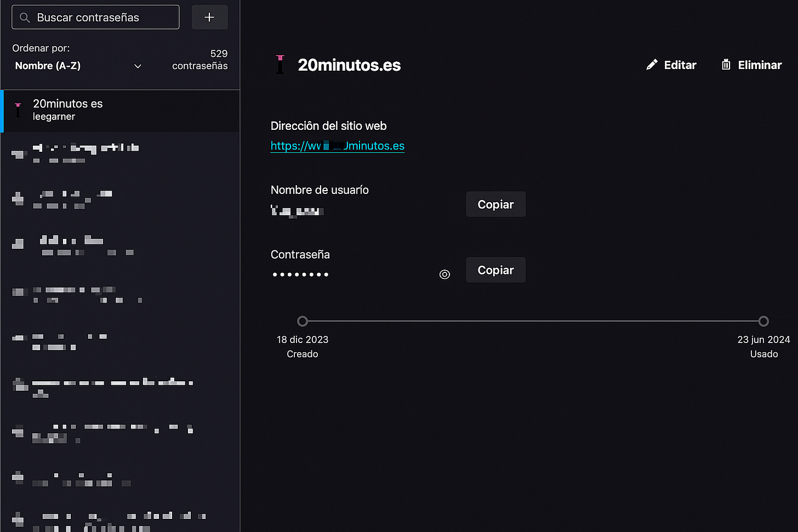Click the Usado timeline marker circle
798x532 pixels.
coord(763,321)
